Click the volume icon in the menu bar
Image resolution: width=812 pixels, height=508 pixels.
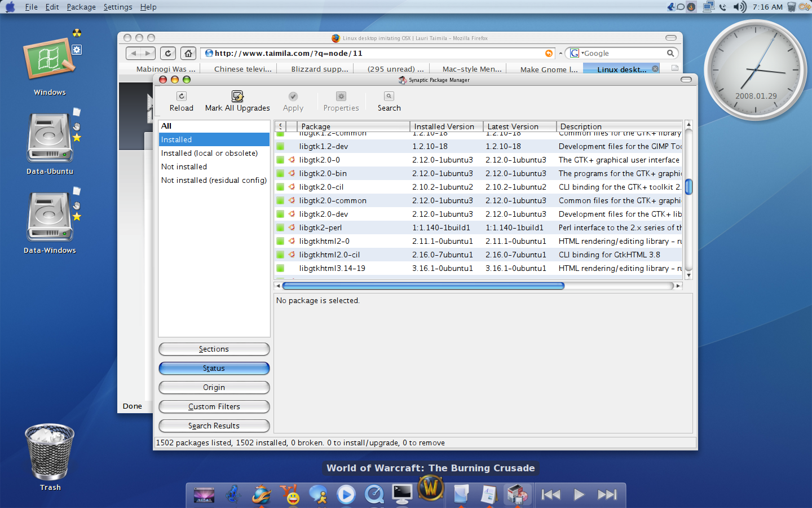pos(739,7)
